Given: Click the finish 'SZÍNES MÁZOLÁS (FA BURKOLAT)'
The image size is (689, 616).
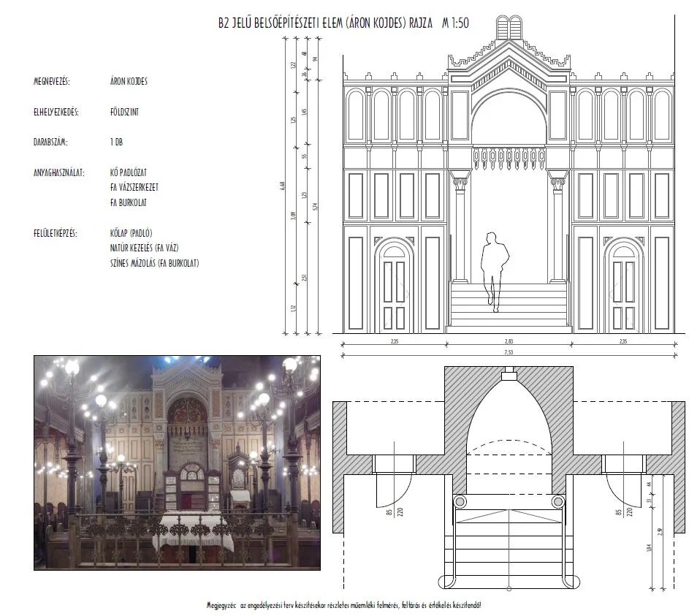Looking at the screenshot, I should (x=155, y=263).
